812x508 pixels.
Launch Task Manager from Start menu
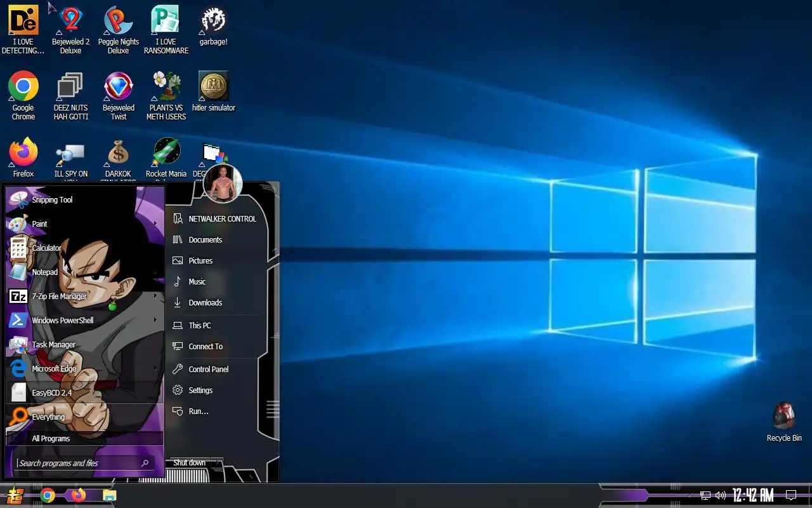(84, 345)
